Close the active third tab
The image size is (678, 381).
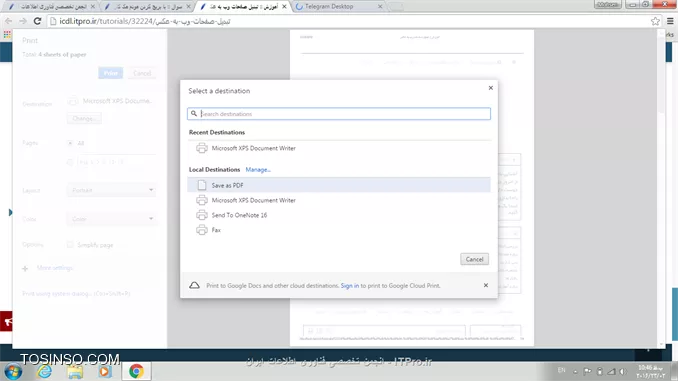click(x=284, y=6)
